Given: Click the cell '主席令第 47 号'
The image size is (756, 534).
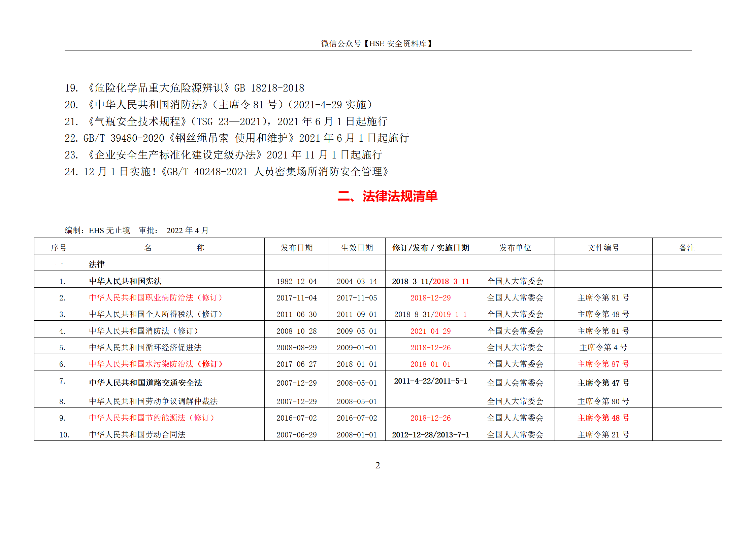Looking at the screenshot, I should point(603,383).
